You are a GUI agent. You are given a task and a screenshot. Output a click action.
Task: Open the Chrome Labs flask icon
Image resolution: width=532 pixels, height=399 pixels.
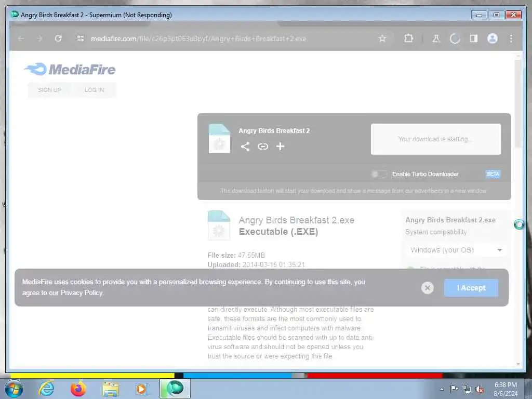pyautogui.click(x=436, y=38)
